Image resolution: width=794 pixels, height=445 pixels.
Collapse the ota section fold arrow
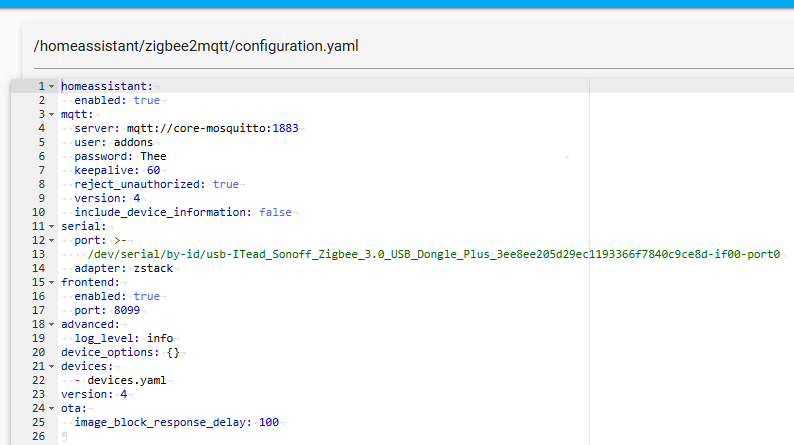pyautogui.click(x=52, y=409)
